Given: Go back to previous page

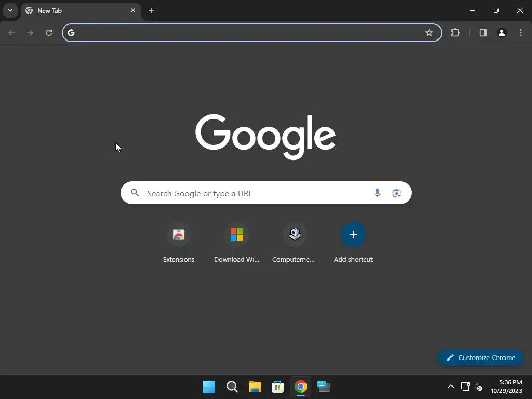Looking at the screenshot, I should pos(11,33).
